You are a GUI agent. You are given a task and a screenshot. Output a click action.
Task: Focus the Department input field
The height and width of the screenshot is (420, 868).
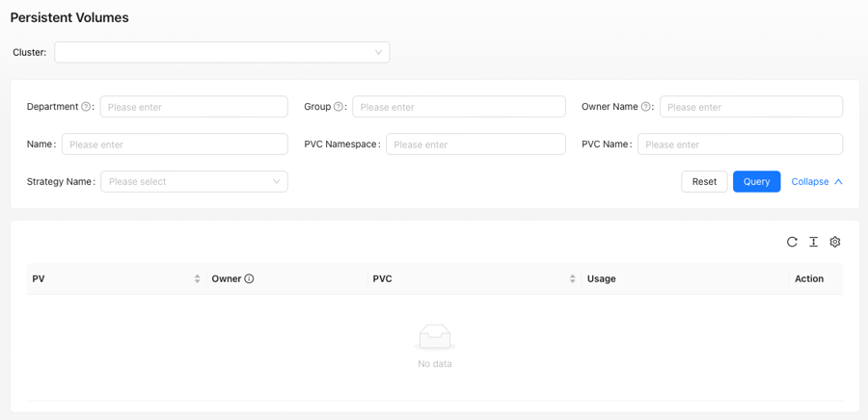(x=194, y=107)
